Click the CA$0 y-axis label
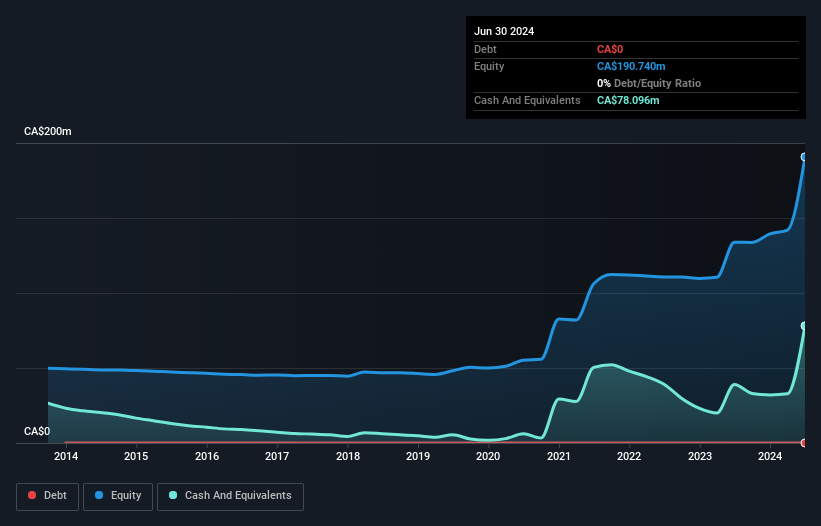Viewport: 821px width, 526px height. (x=37, y=431)
